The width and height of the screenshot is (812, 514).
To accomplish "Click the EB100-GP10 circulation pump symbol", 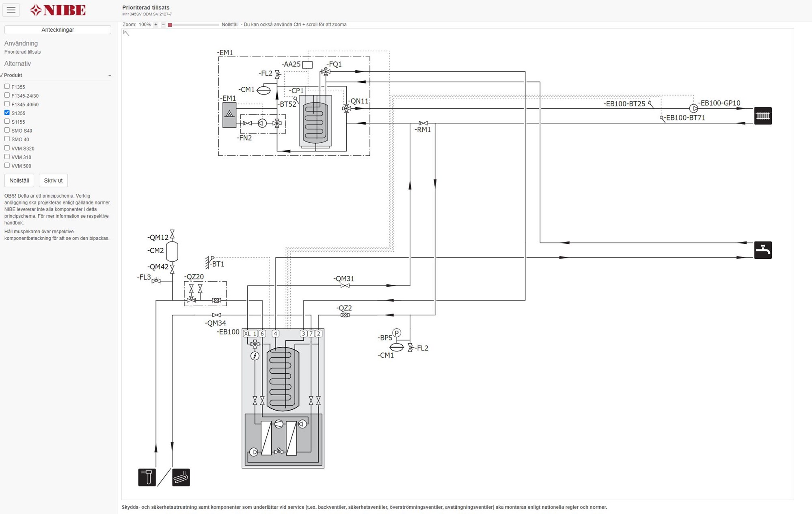I will tap(693, 108).
